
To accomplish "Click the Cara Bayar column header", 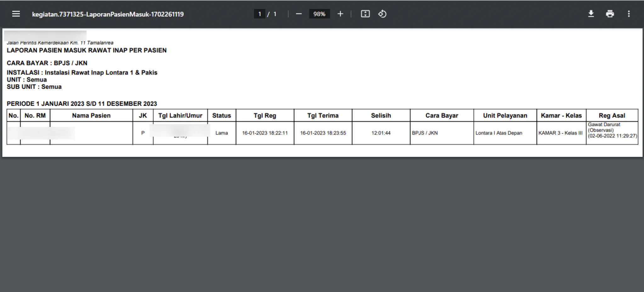I will click(x=442, y=116).
